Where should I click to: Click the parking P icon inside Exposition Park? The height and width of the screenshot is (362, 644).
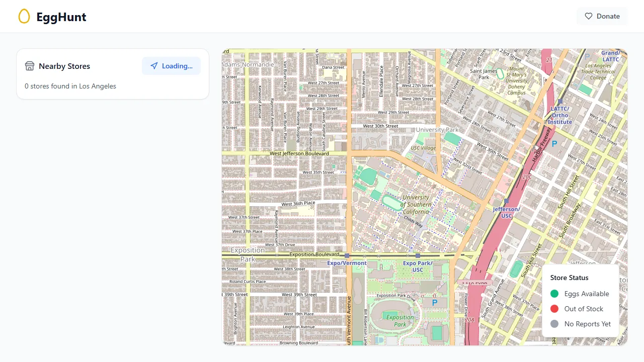pyautogui.click(x=434, y=303)
